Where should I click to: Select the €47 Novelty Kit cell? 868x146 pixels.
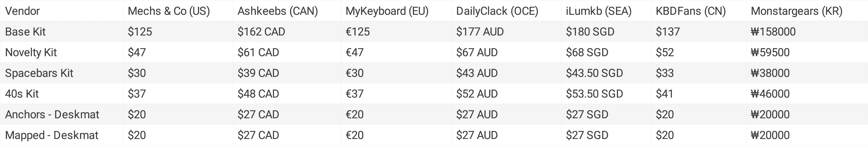[354, 52]
